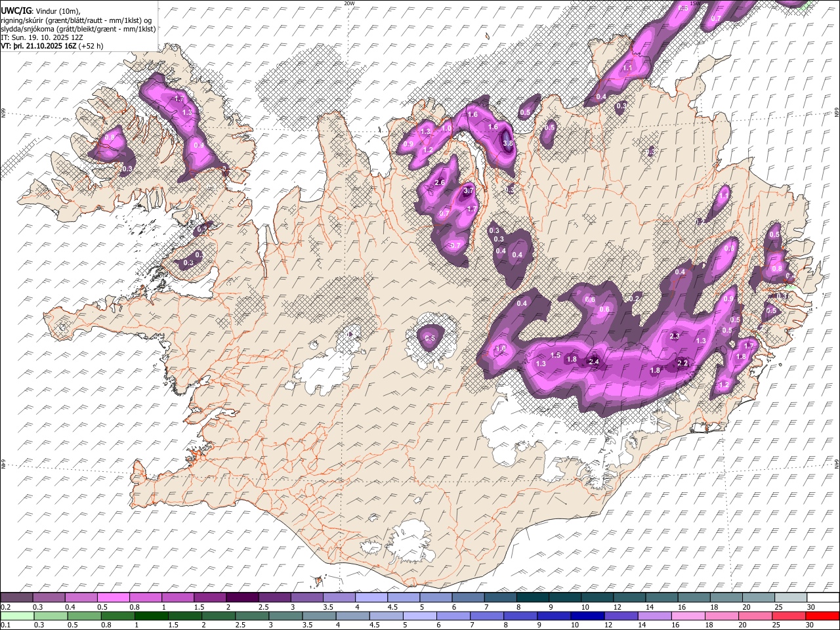Click the precipitation value '2.3' on the map
Screen dimensions: 840x630
click(675, 336)
